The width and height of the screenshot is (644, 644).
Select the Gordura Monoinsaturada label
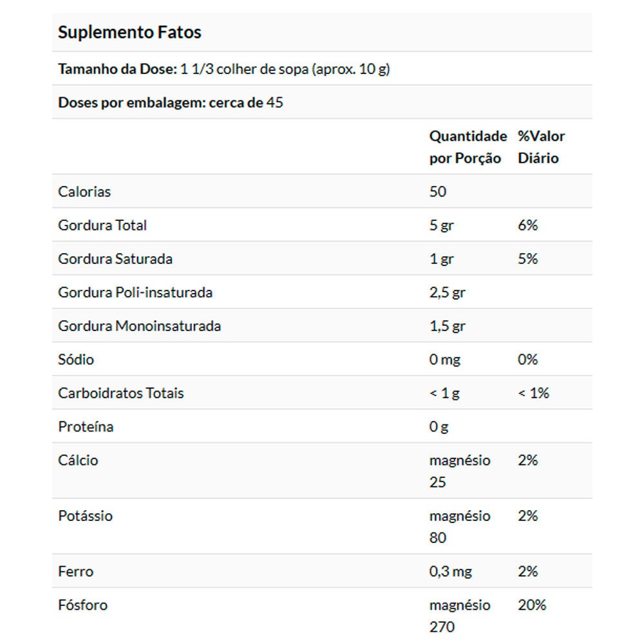[x=140, y=326]
